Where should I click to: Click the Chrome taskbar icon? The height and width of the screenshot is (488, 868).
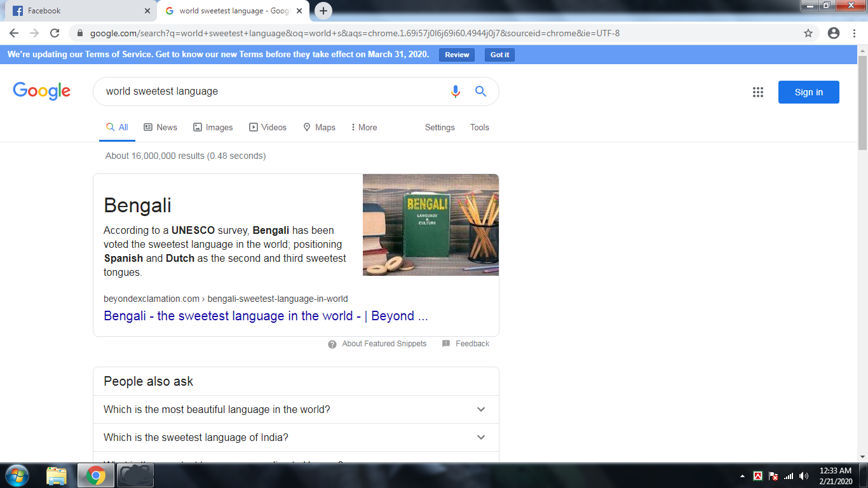[96, 475]
